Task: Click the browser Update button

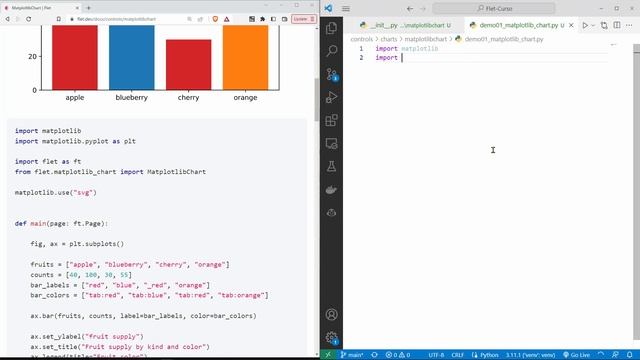Action: coord(304,19)
